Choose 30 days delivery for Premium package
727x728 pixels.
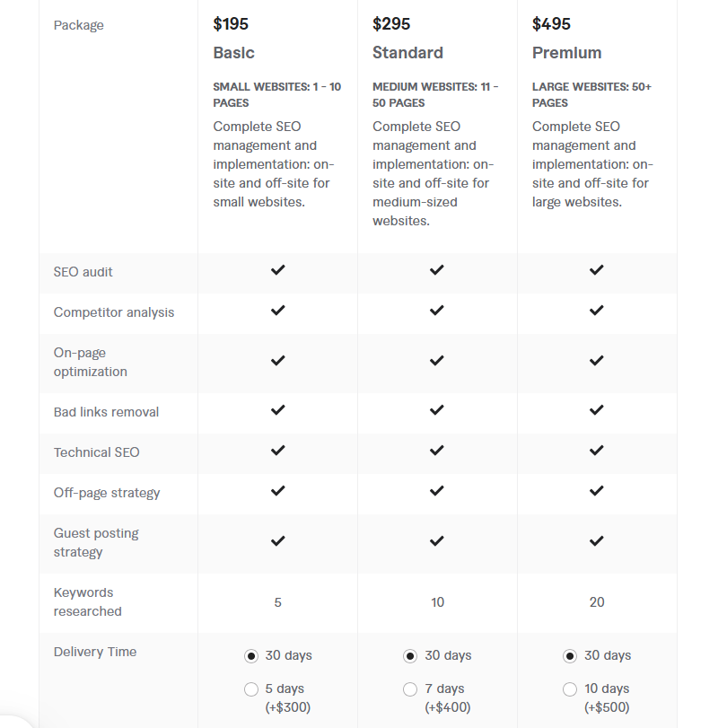point(570,656)
